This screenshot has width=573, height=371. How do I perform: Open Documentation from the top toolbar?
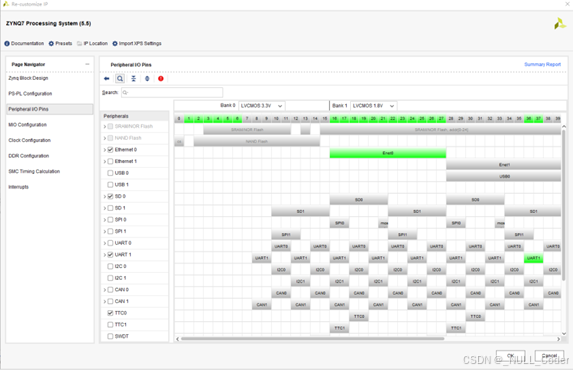(x=24, y=43)
